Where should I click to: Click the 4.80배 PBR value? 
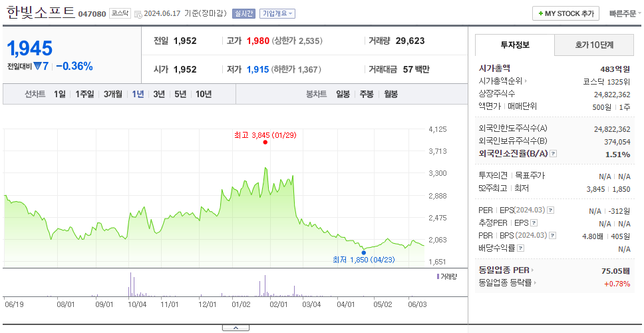click(x=592, y=236)
